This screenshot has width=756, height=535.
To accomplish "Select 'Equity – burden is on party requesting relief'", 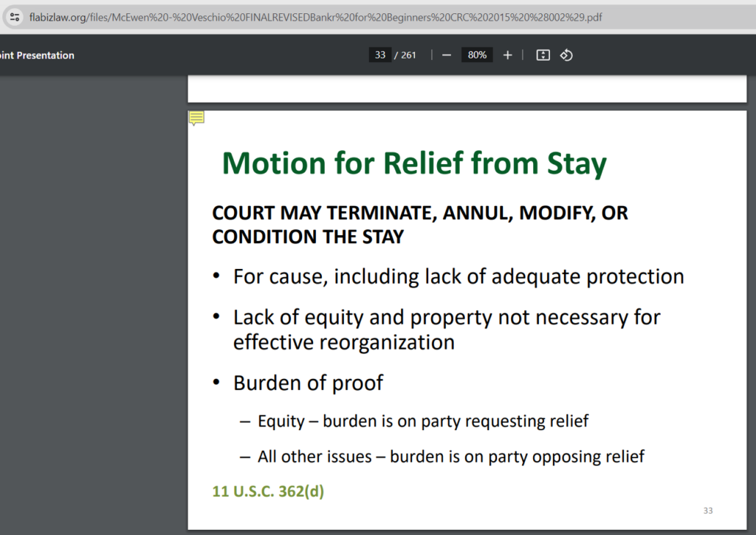I will [x=423, y=421].
